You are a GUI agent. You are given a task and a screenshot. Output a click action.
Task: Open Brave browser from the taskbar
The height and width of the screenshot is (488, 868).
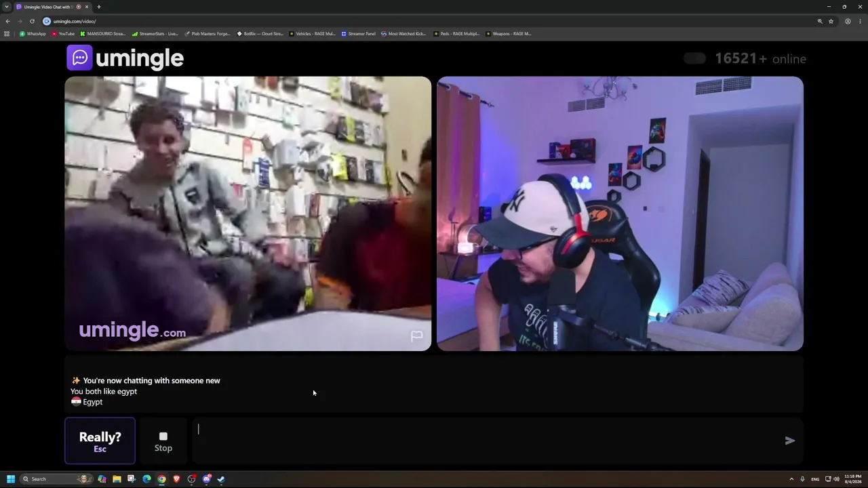(x=176, y=479)
